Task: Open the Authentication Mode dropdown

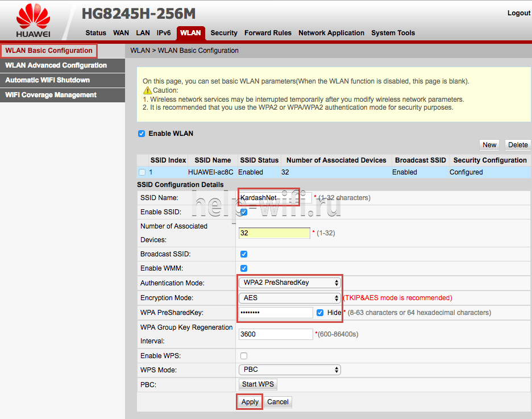Action: pos(289,283)
